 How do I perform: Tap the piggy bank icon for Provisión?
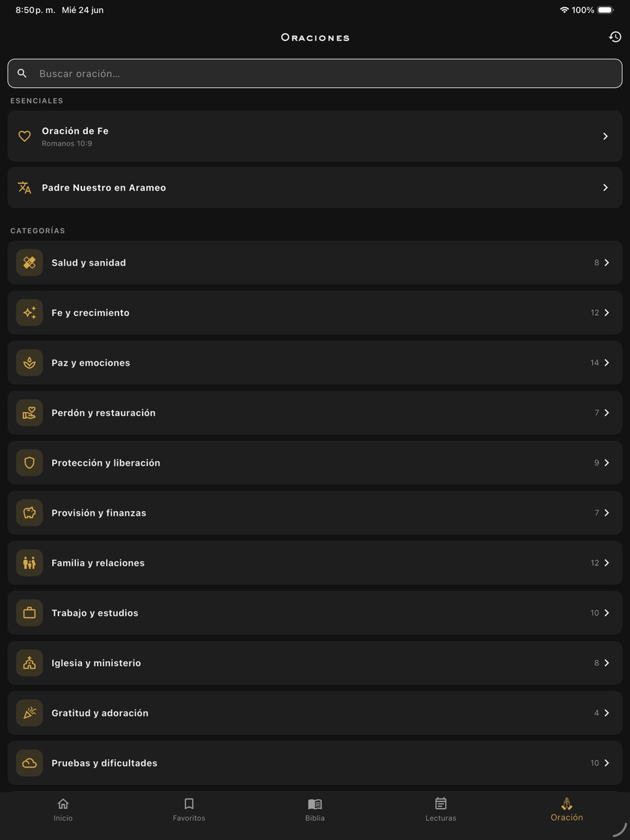pyautogui.click(x=29, y=513)
